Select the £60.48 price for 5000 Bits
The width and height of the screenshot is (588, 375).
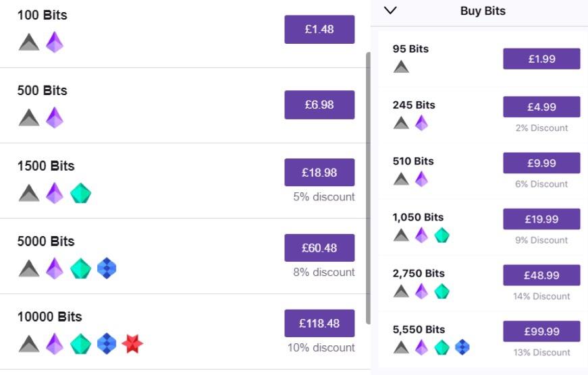click(319, 248)
